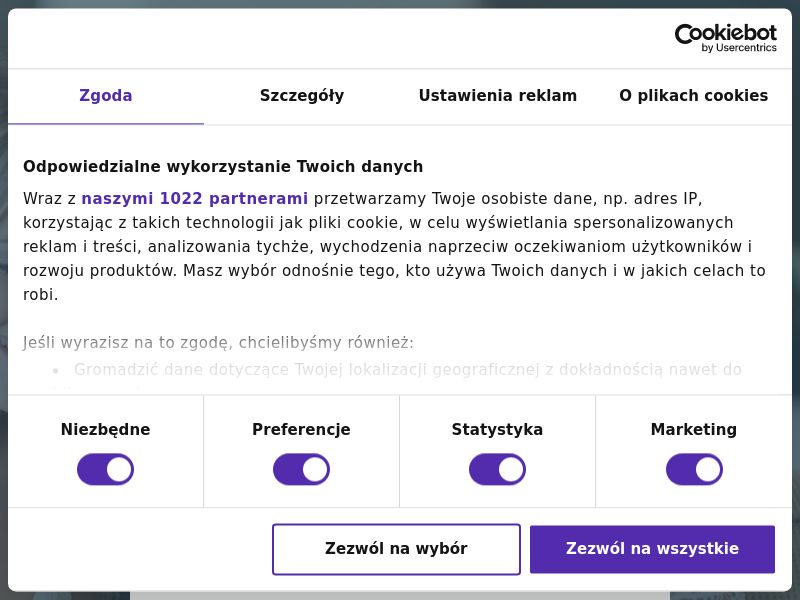Click the Preferencje category label
This screenshot has height=600, width=800.
tap(301, 429)
